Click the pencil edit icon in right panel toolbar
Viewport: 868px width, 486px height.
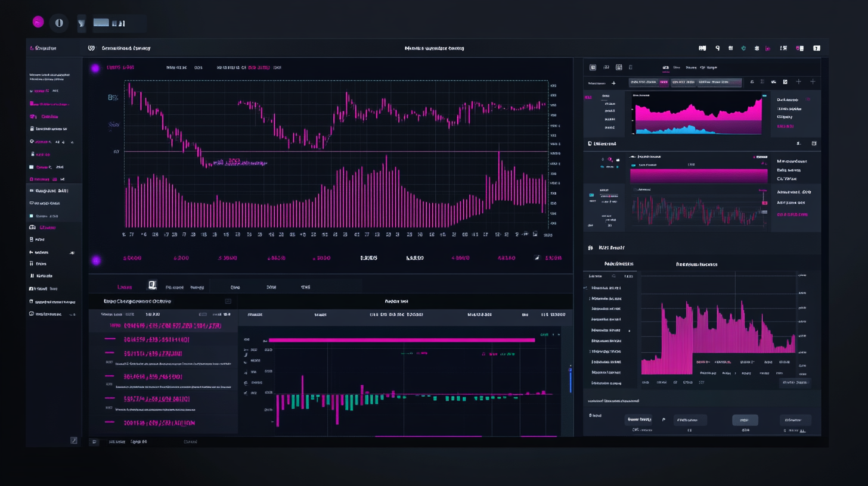pos(785,82)
